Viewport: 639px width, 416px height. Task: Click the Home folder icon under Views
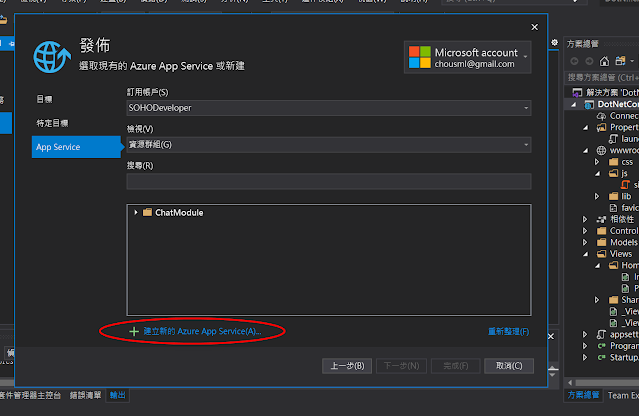[613, 265]
